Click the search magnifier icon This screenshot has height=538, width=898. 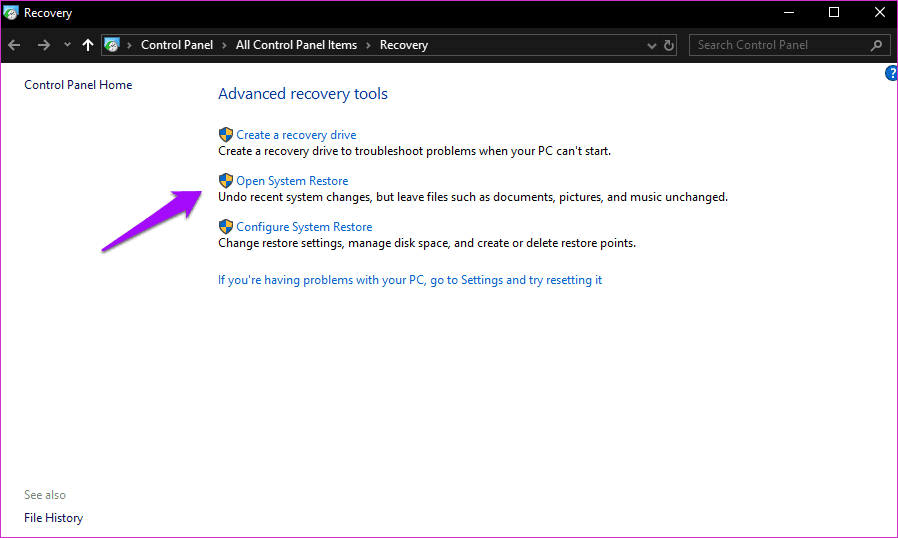tap(876, 45)
